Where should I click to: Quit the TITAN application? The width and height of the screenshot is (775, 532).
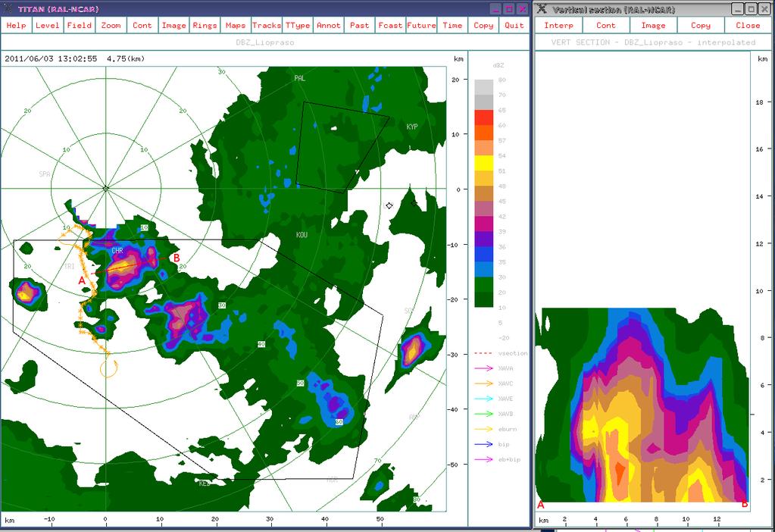point(514,25)
